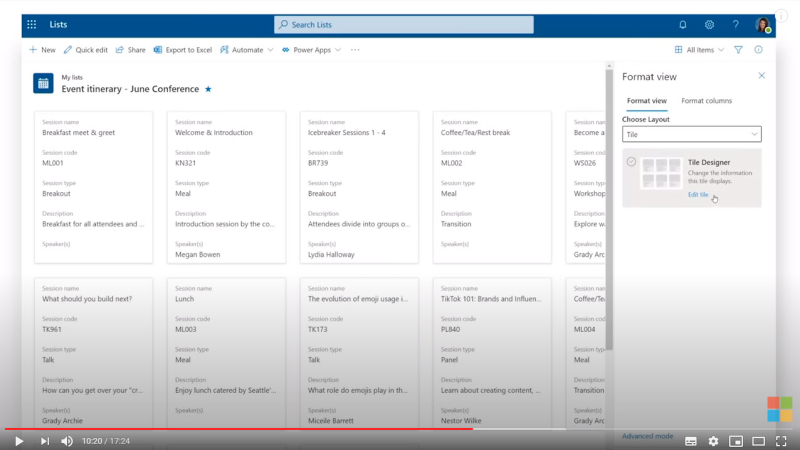800x450 pixels.
Task: Toggle the favorite star on list title
Action: 208,89
